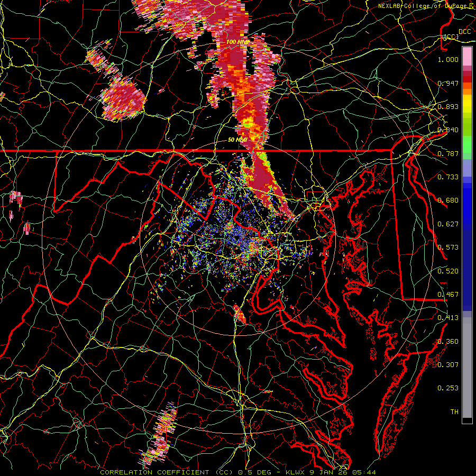This screenshot has width=476, height=476.
Task: Click the 0.627 scale value
Action: (448, 224)
